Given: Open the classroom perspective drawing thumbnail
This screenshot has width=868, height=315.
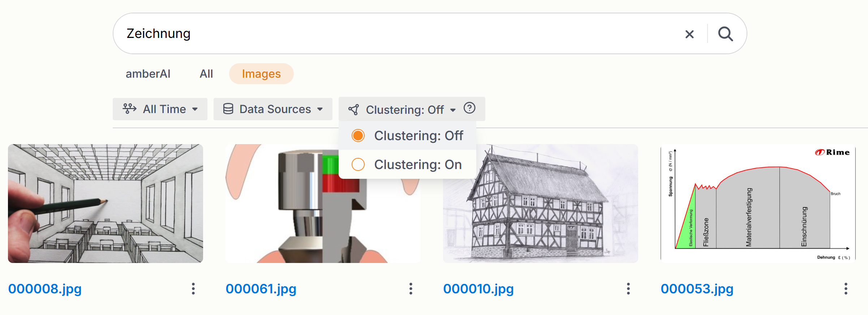Looking at the screenshot, I should coord(106,203).
